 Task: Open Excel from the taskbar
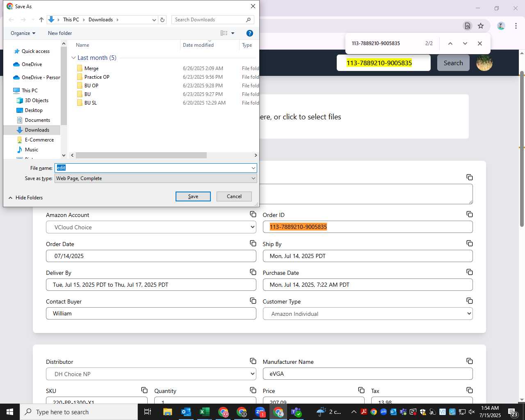[x=204, y=412]
